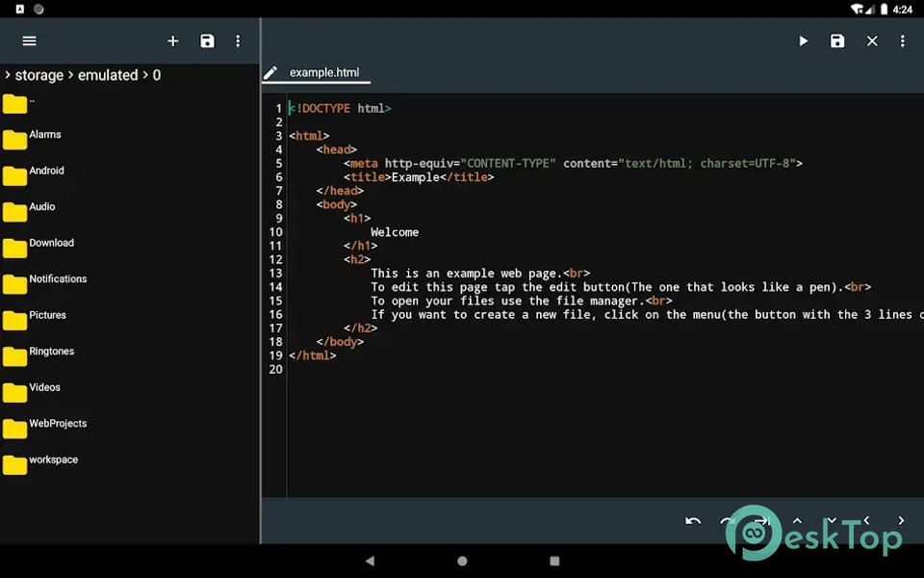Click the opening <head> tag

pos(337,150)
